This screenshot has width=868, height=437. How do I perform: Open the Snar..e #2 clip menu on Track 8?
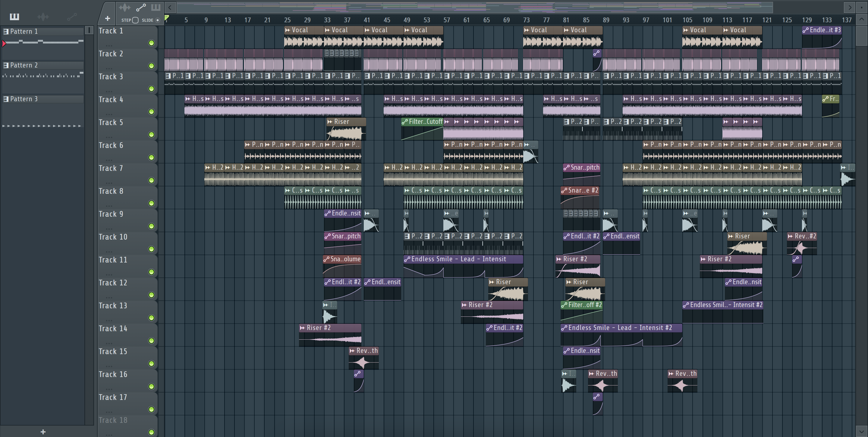(x=564, y=190)
